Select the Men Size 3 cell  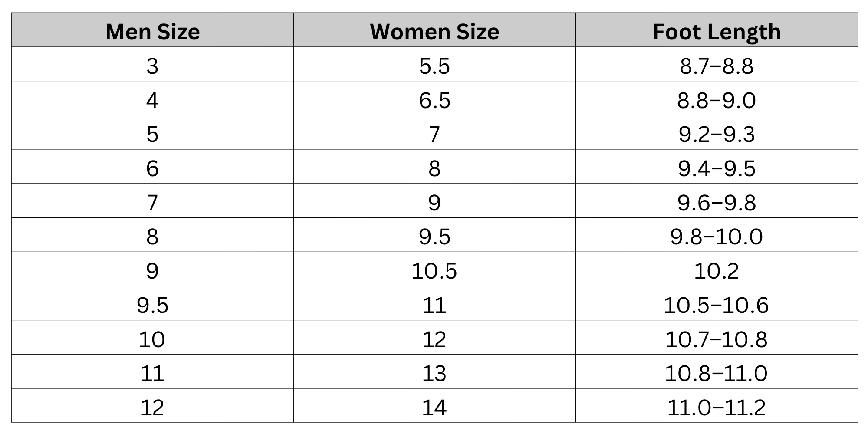pyautogui.click(x=152, y=64)
